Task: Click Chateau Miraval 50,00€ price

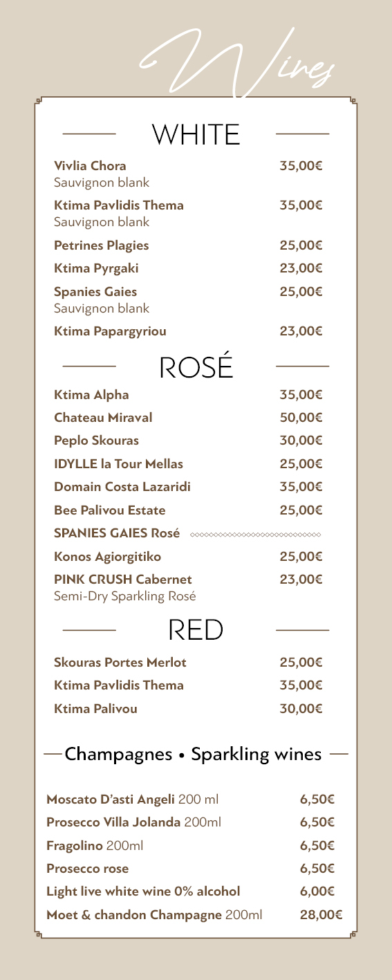Action: 301,418
